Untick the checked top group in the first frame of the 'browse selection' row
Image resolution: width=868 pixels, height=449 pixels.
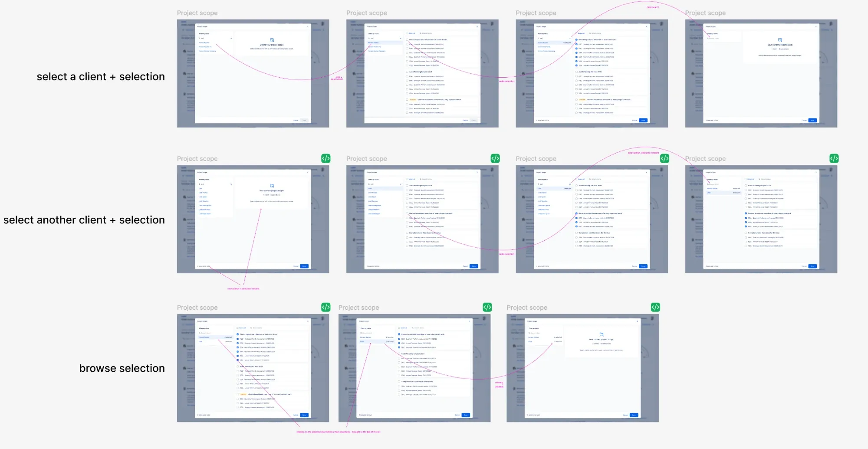click(238, 334)
